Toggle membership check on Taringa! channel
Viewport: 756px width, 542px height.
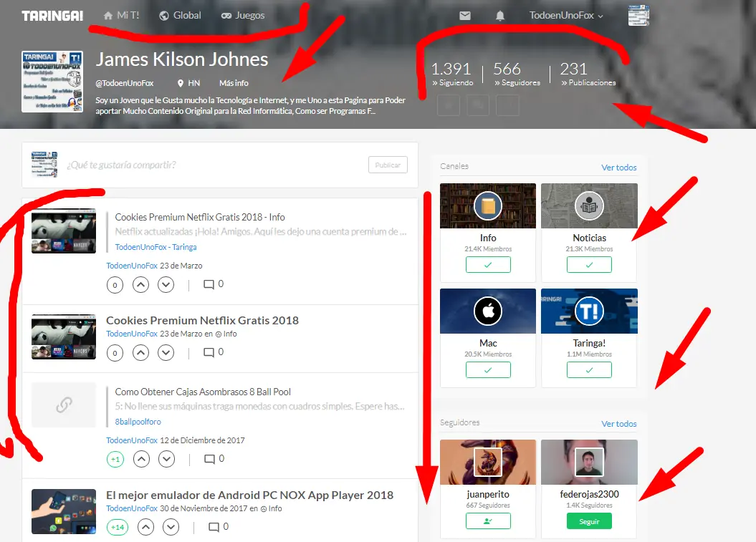pyautogui.click(x=589, y=369)
